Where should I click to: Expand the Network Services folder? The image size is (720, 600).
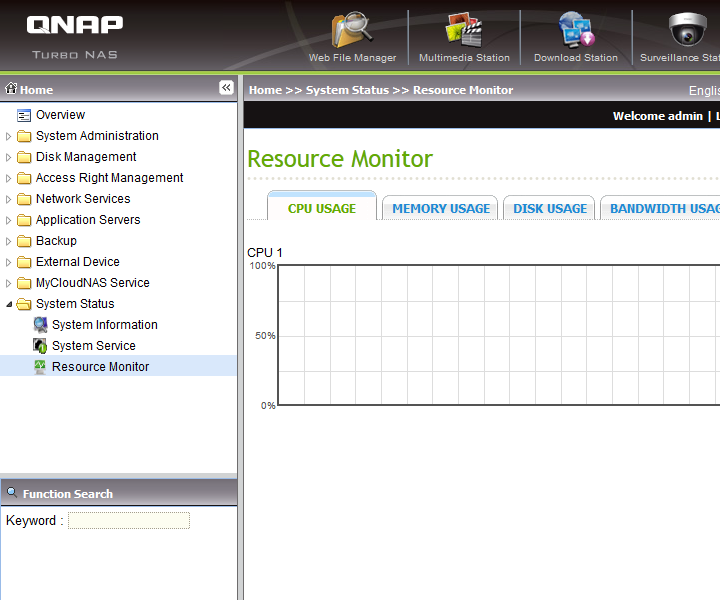(10, 199)
